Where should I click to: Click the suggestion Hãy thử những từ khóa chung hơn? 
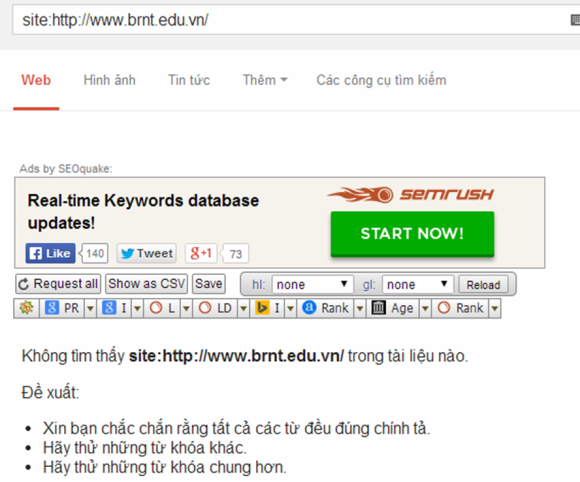coord(165,467)
